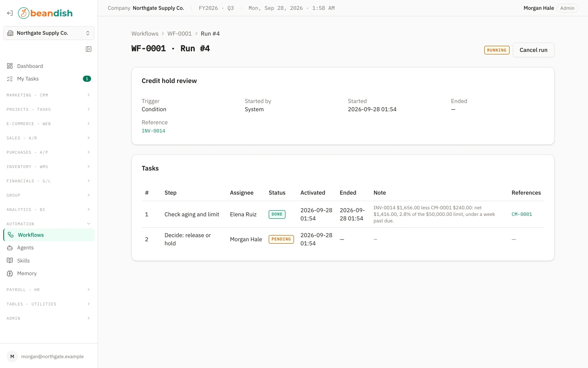This screenshot has width=588, height=368.
Task: Click the My Tasks count badge
Action: click(x=87, y=79)
